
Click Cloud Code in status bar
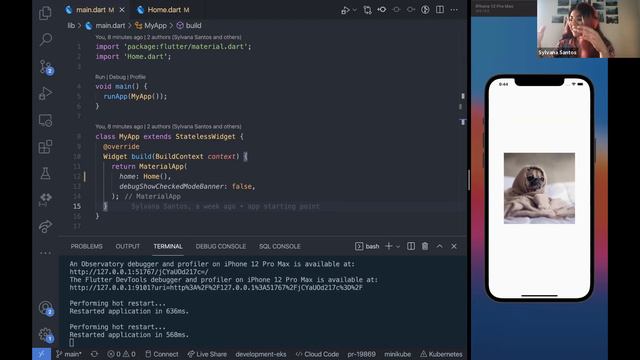click(x=317, y=354)
